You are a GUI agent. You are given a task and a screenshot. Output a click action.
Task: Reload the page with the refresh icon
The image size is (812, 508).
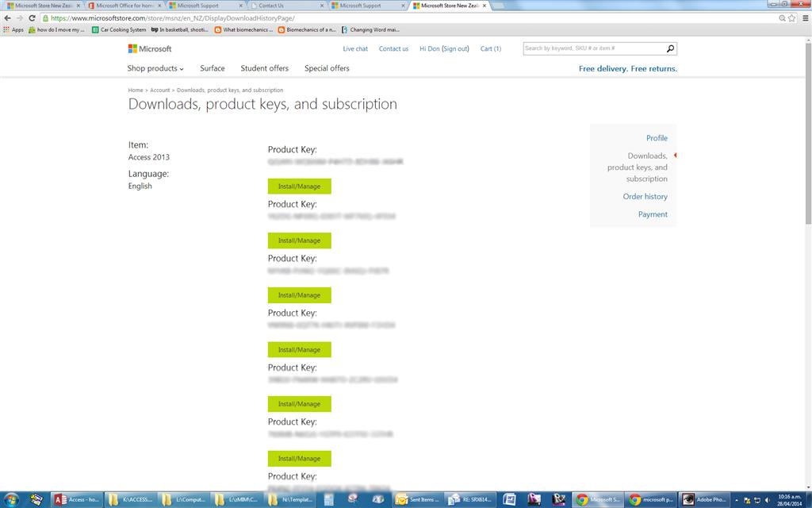coord(32,17)
